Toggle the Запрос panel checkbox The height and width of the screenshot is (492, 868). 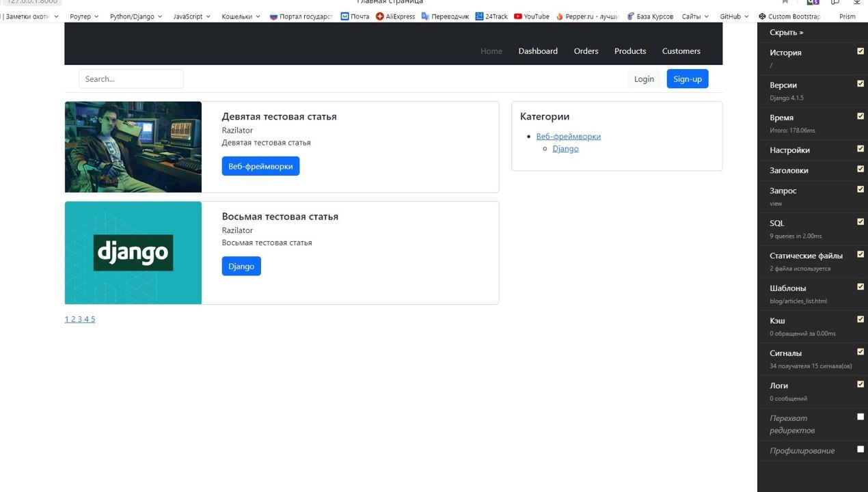(x=860, y=189)
